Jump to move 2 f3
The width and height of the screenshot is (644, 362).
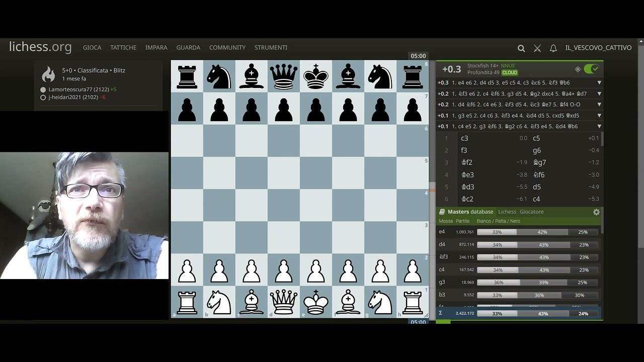click(493, 150)
